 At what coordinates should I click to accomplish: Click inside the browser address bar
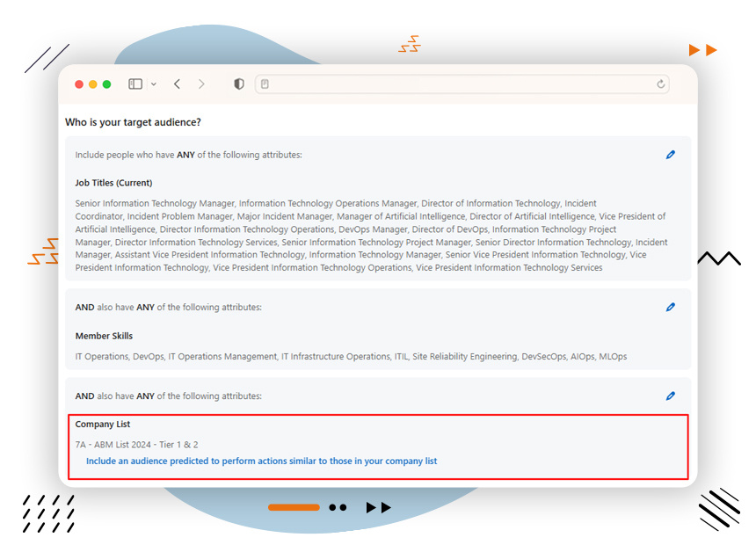point(457,84)
